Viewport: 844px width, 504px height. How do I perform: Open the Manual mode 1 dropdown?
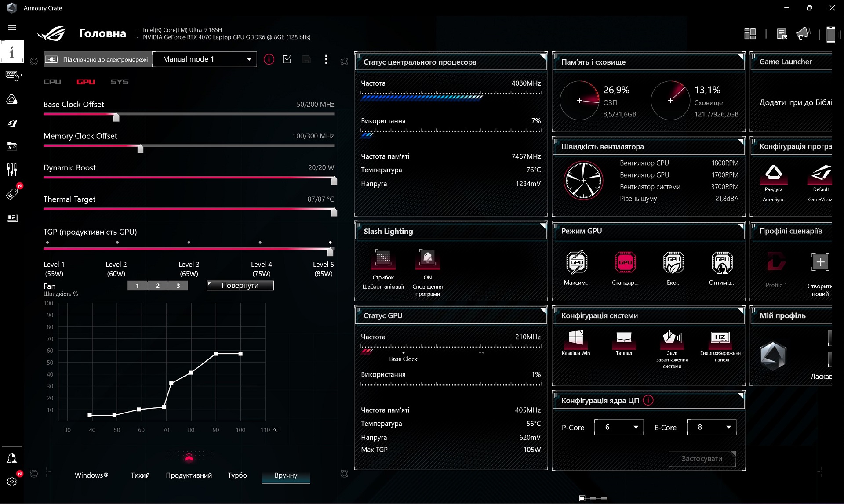(204, 59)
